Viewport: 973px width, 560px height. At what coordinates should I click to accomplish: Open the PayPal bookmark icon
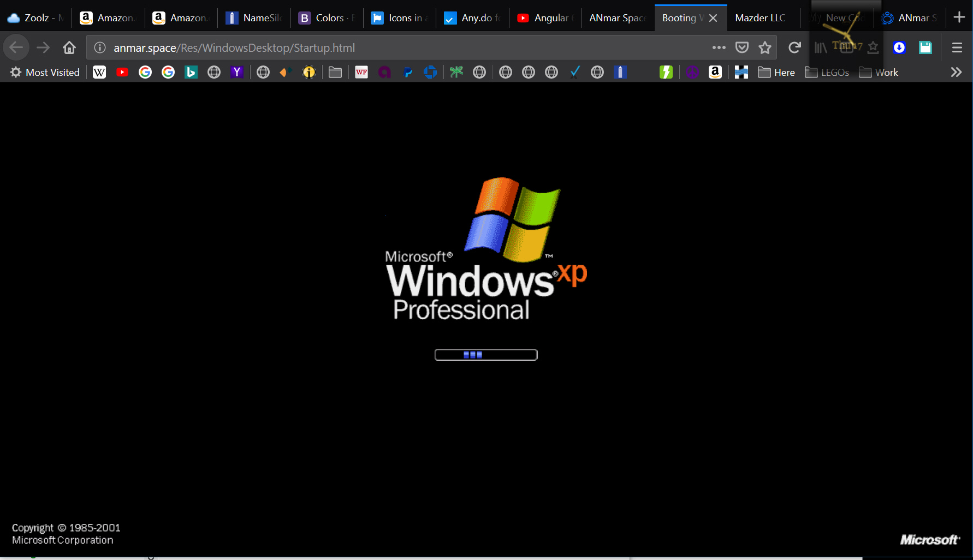(x=407, y=72)
